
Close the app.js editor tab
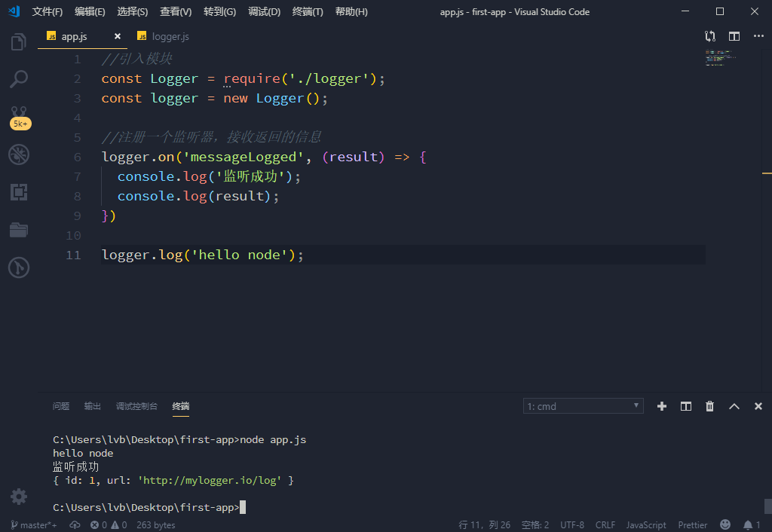click(x=117, y=36)
